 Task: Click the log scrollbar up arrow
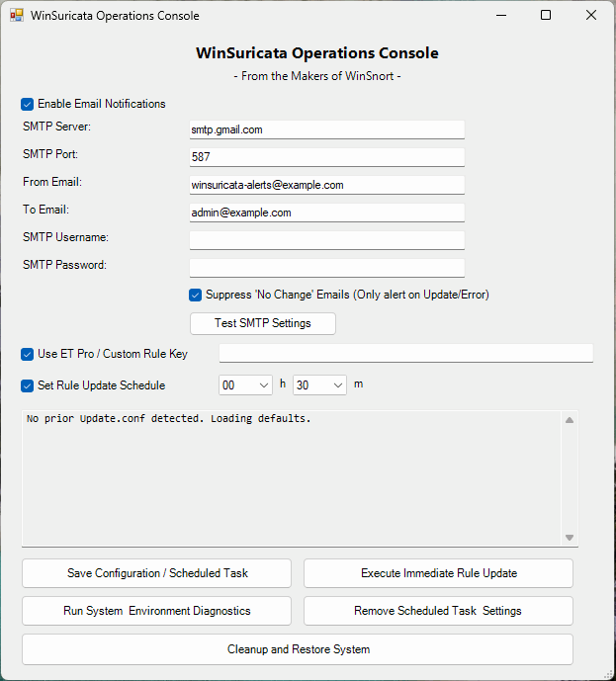pos(570,420)
